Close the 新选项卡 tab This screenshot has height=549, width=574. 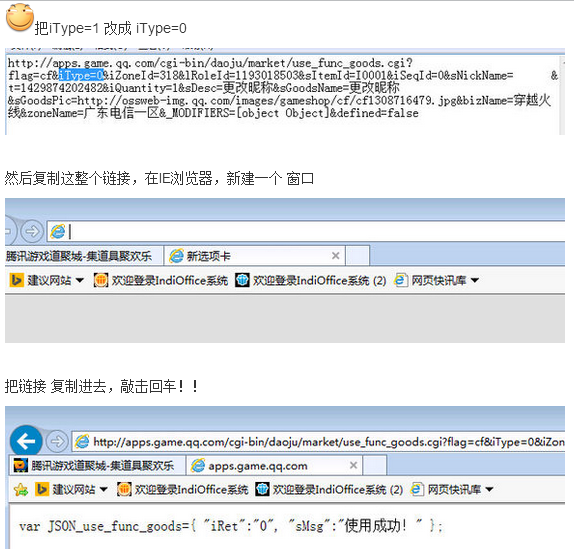pyautogui.click(x=335, y=255)
